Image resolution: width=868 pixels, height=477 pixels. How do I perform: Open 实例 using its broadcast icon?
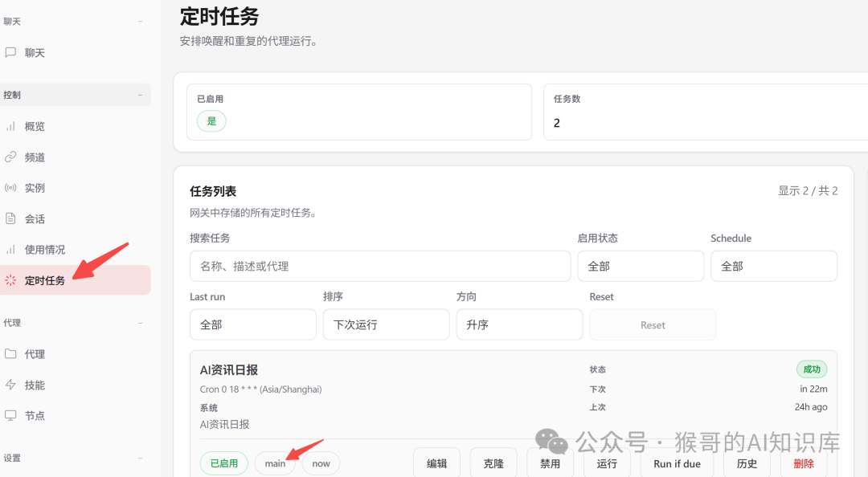tap(11, 187)
